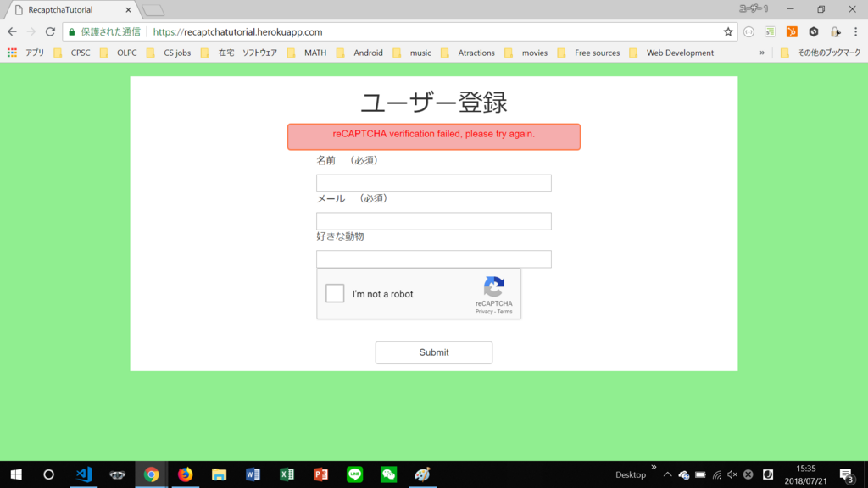Image resolution: width=868 pixels, height=488 pixels.
Task: Click the back navigation arrow
Action: pos(11,30)
